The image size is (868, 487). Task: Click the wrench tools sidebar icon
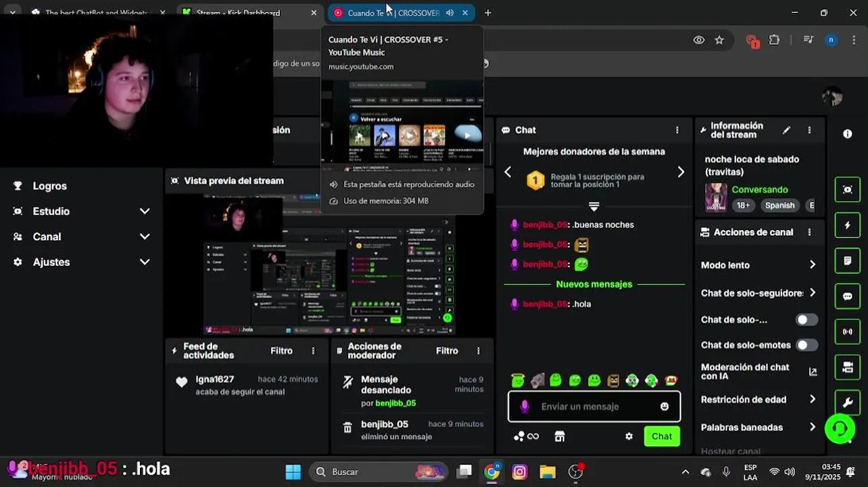click(848, 402)
